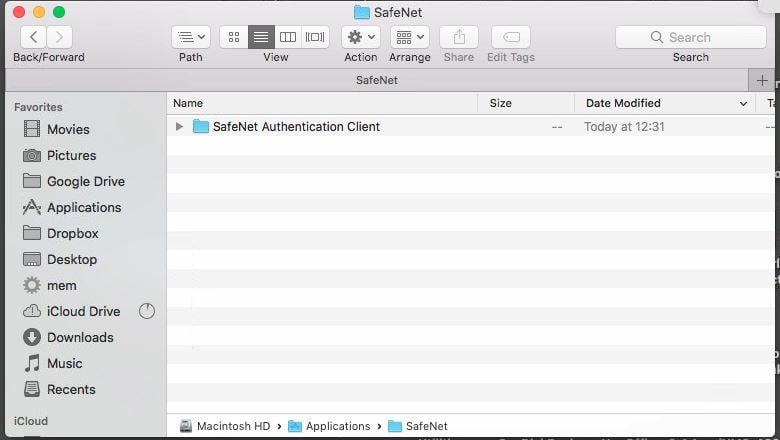The height and width of the screenshot is (440, 780).
Task: Select the SafeNet tab
Action: [377, 80]
